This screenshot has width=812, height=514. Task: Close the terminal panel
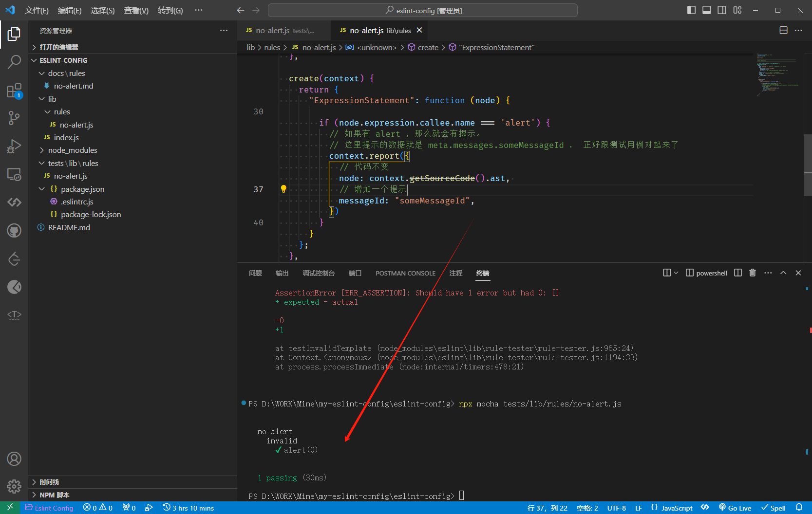(x=798, y=273)
